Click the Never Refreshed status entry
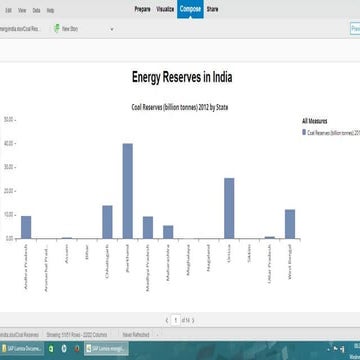This screenshot has width=360, height=360. (x=136, y=334)
